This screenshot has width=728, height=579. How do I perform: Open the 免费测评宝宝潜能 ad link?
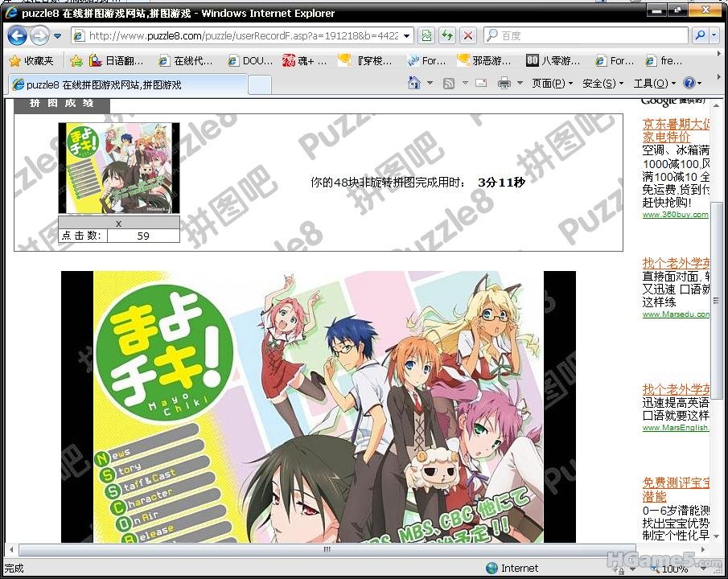[676, 490]
